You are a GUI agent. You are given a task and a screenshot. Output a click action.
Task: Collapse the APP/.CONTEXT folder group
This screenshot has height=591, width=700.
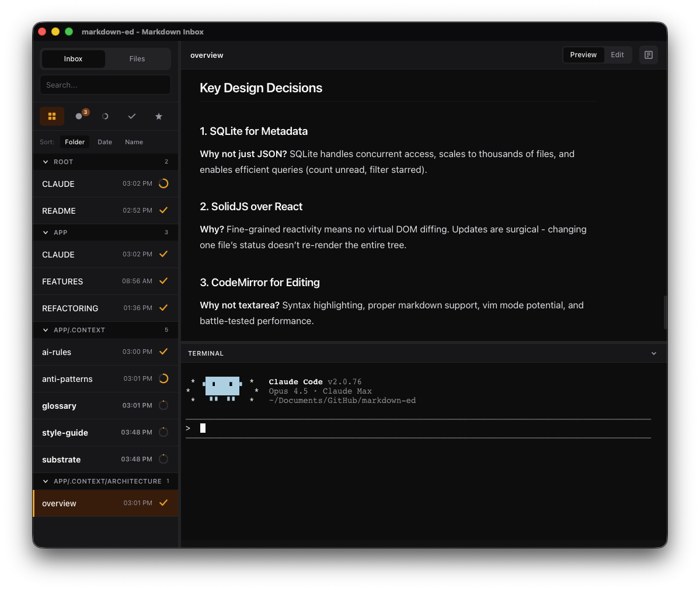(x=45, y=329)
